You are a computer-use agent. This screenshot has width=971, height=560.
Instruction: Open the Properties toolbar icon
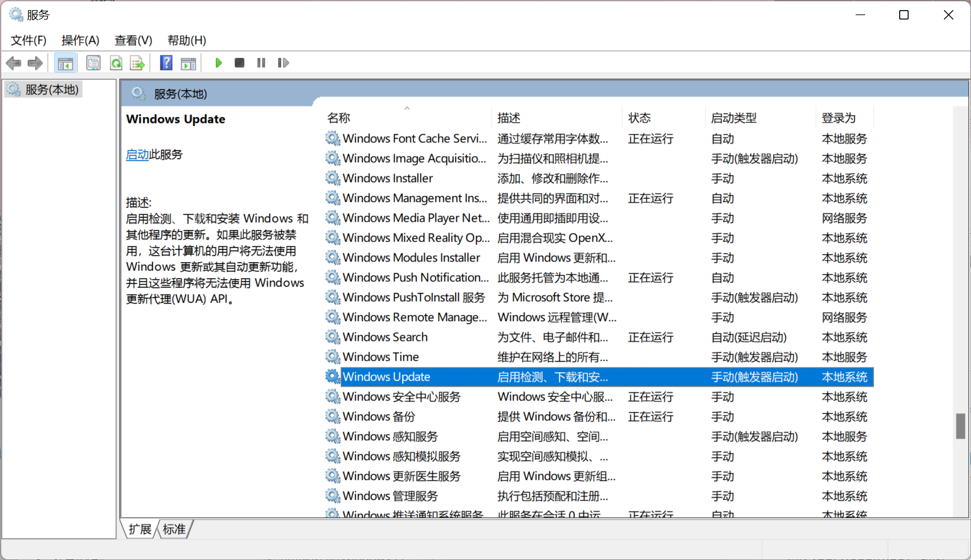tap(93, 63)
